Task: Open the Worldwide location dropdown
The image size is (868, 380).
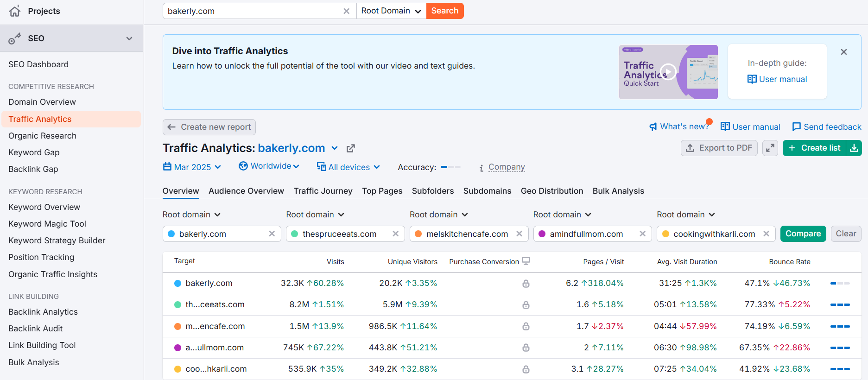Action: (x=269, y=166)
